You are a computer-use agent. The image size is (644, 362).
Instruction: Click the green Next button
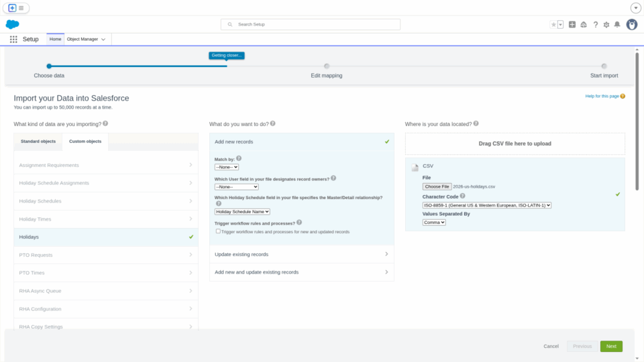tap(611, 347)
